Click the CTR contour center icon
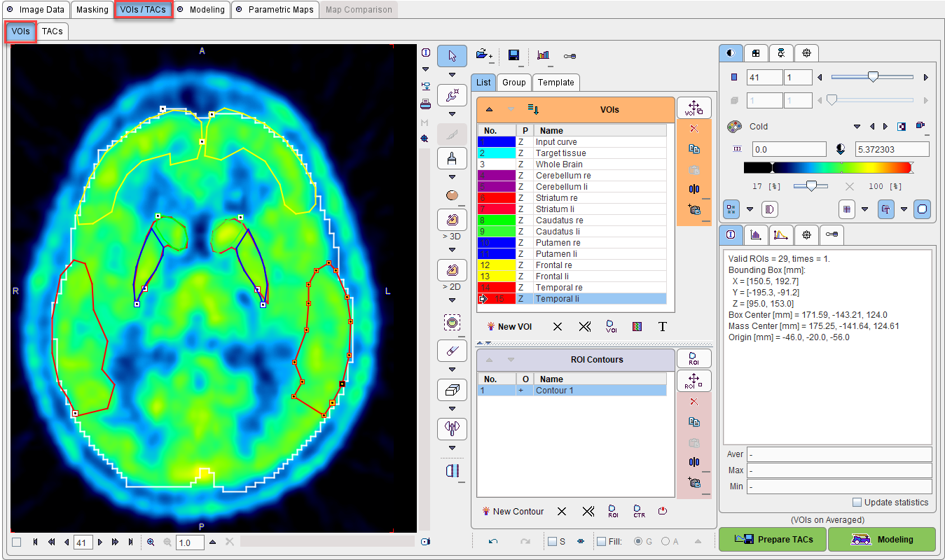The height and width of the screenshot is (560, 945). 638,512
